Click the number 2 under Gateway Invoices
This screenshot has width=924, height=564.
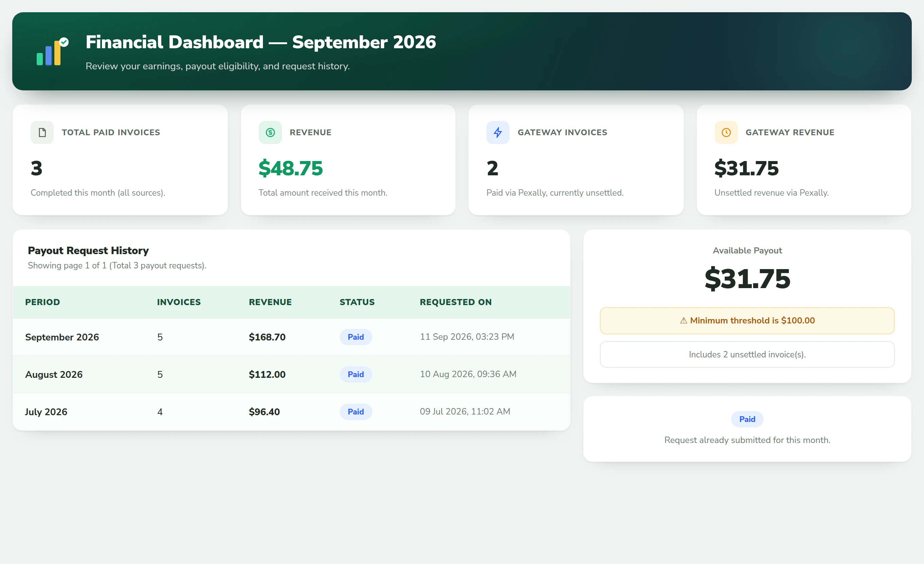pyautogui.click(x=492, y=168)
